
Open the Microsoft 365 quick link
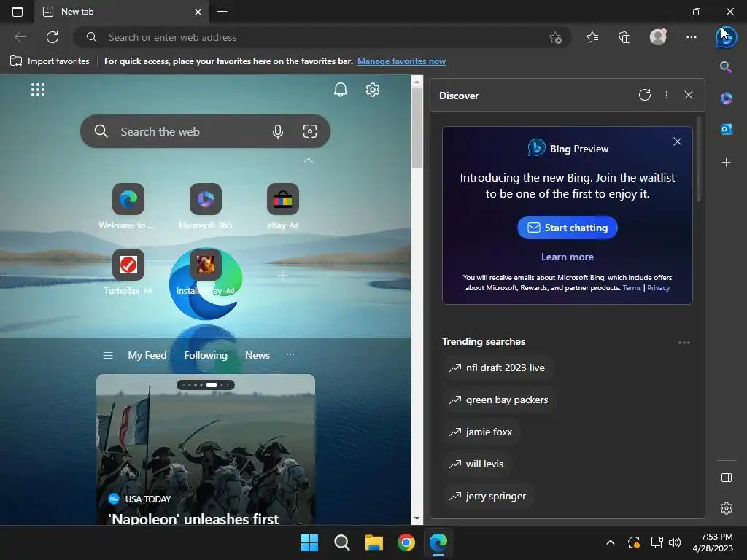(205, 206)
